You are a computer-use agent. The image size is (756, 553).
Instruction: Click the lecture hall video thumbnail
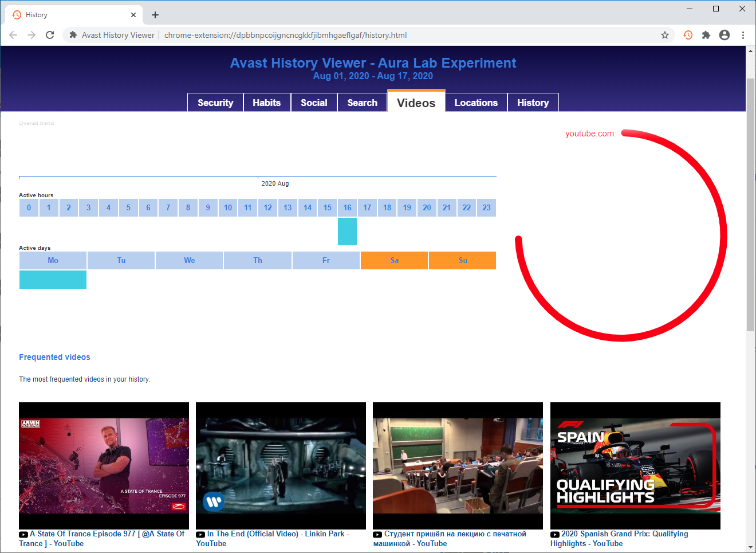(x=458, y=466)
